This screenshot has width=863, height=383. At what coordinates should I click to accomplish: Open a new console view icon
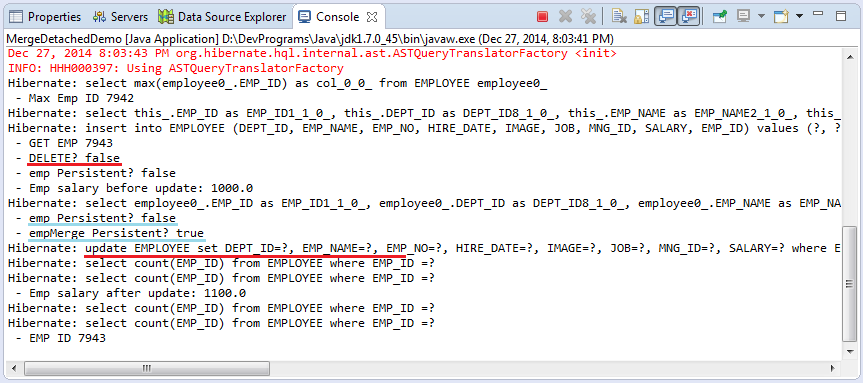781,17
